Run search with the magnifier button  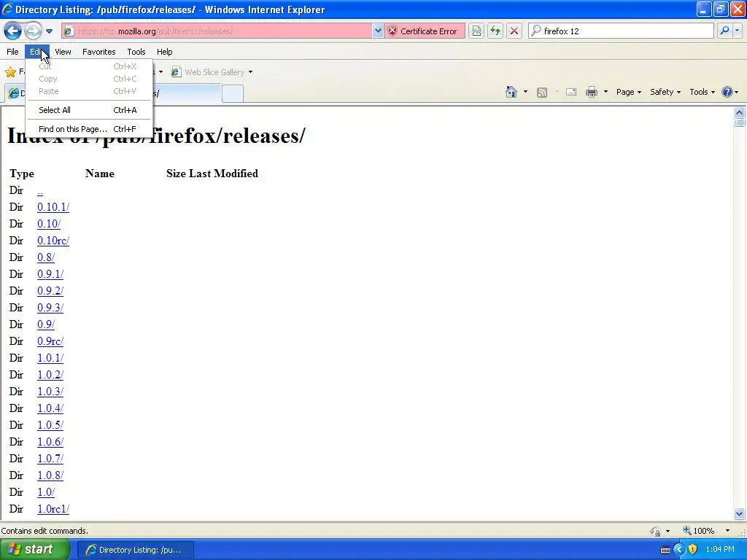coord(724,31)
